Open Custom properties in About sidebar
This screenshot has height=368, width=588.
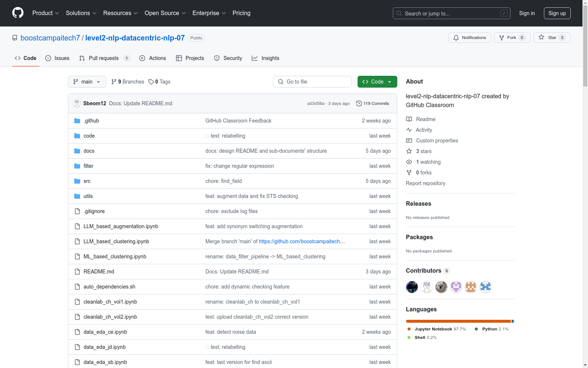[x=432, y=141]
